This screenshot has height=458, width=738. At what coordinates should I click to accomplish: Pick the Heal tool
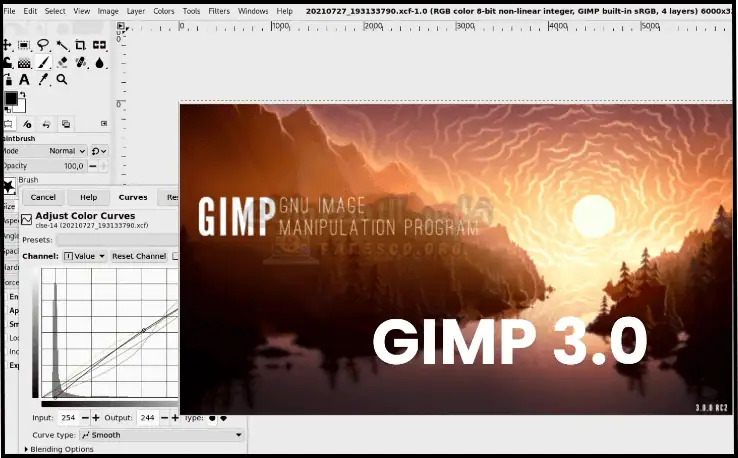tap(81, 62)
